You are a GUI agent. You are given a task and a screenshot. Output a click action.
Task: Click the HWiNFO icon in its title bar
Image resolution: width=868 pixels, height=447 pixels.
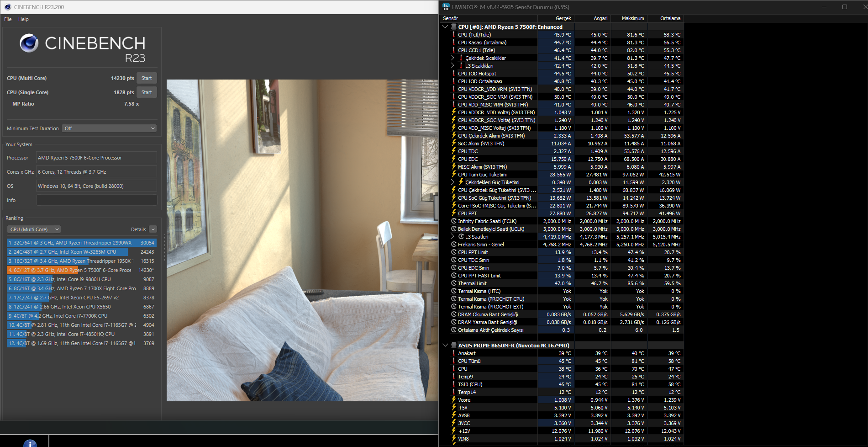pyautogui.click(x=446, y=7)
